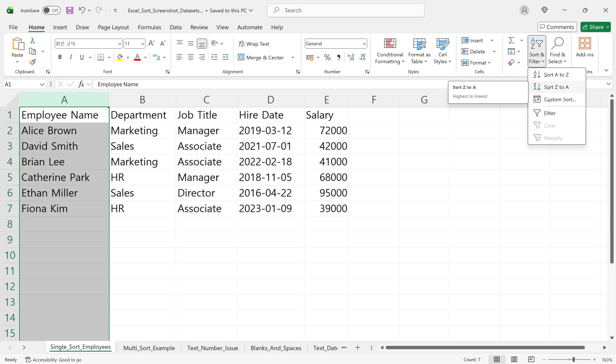Image resolution: width=616 pixels, height=364 pixels.
Task: Select the Wrap Text command
Action: [x=254, y=44]
